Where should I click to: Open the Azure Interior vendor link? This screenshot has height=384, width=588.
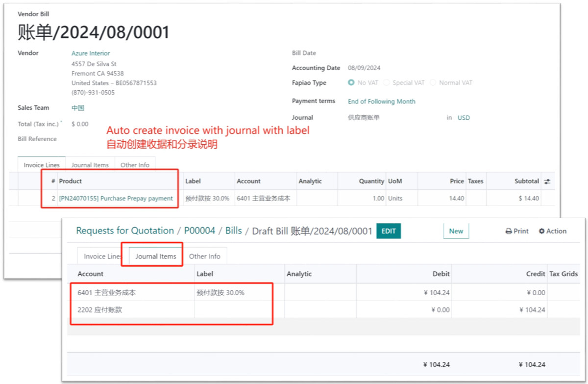(x=91, y=53)
